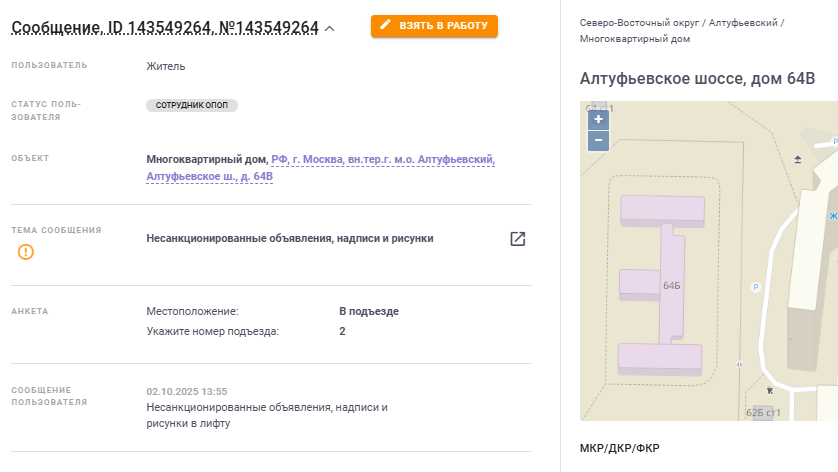Zoom out on the map with minus
The height and width of the screenshot is (472, 838).
599,141
